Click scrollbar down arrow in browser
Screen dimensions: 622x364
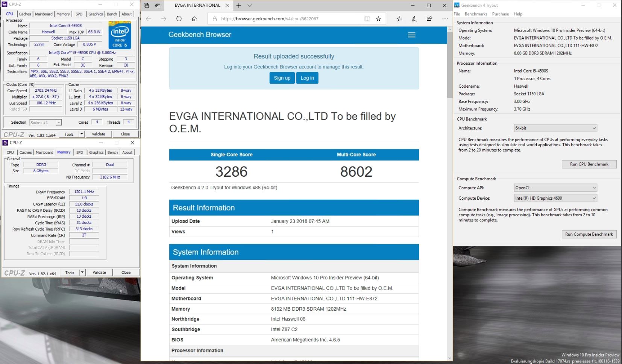450,358
